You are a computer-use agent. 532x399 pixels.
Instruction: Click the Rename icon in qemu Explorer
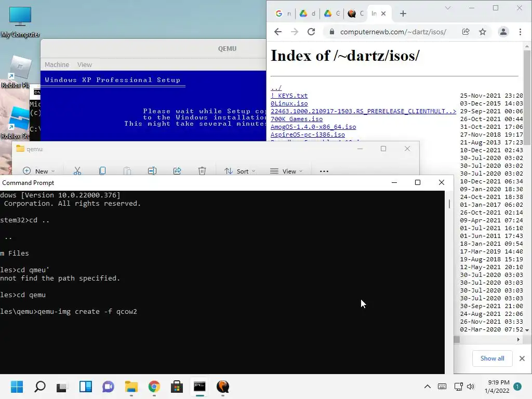pos(152,170)
